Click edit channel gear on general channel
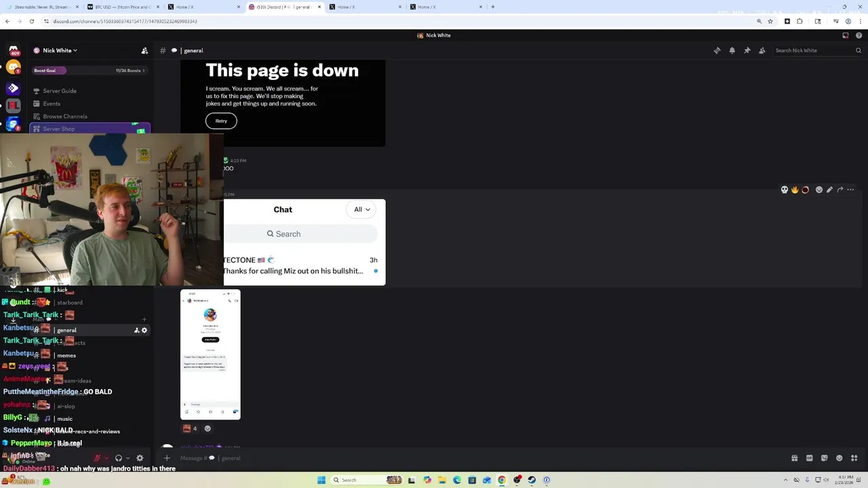 coord(144,330)
